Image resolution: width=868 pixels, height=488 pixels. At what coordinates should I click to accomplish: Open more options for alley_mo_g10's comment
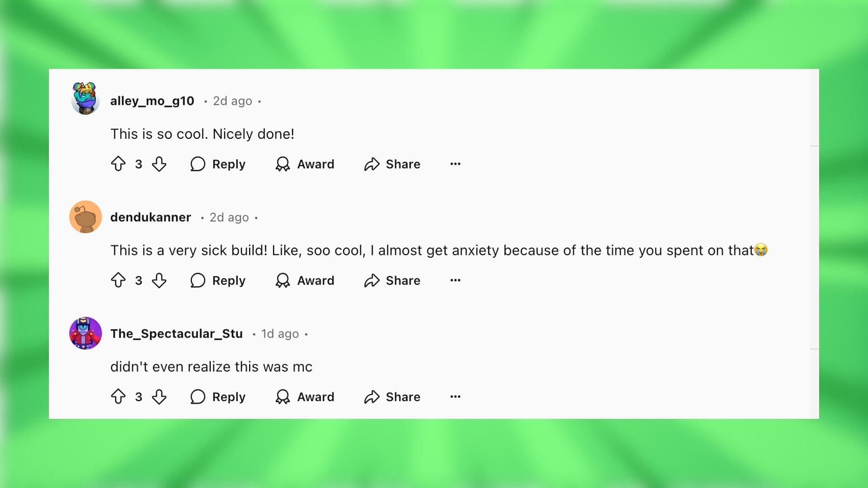tap(455, 164)
